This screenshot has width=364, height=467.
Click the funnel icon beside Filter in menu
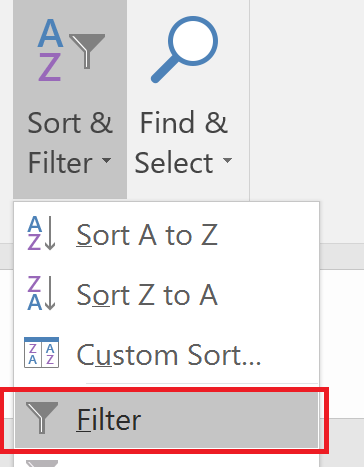pyautogui.click(x=42, y=418)
